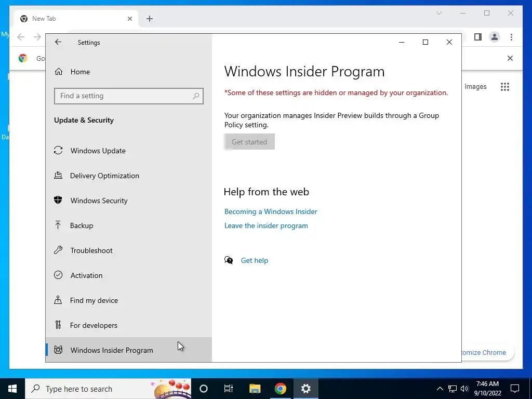Toggle Chrome's side panel icon
Image resolution: width=532 pixels, height=399 pixels.
(478, 37)
